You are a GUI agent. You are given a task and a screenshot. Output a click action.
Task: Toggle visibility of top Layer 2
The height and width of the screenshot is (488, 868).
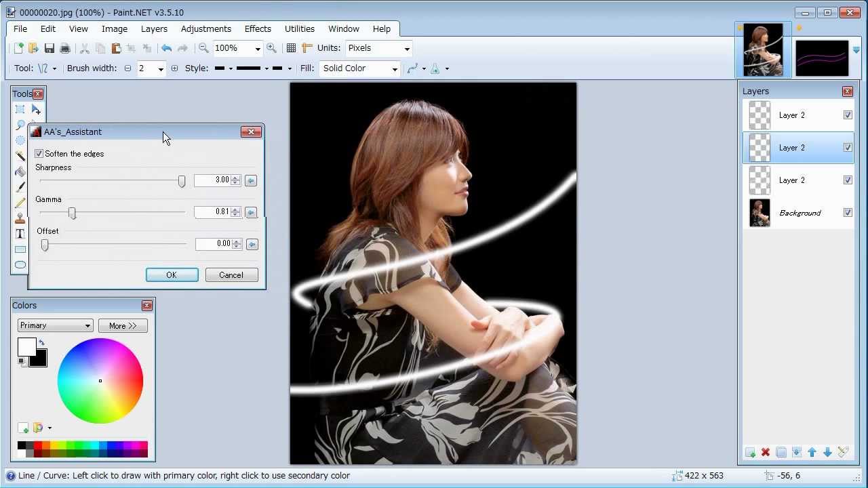(x=848, y=115)
